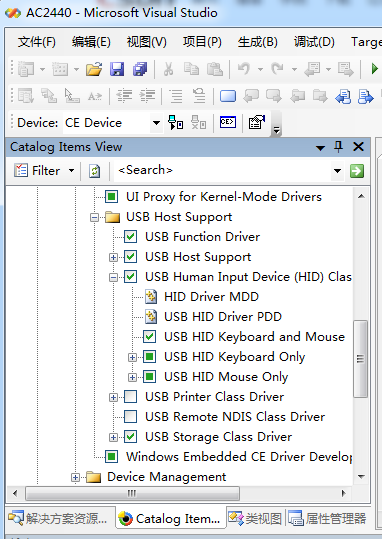Image resolution: width=382 pixels, height=539 pixels.
Task: Uncheck USB Function Driver checkbox
Action: (x=131, y=236)
